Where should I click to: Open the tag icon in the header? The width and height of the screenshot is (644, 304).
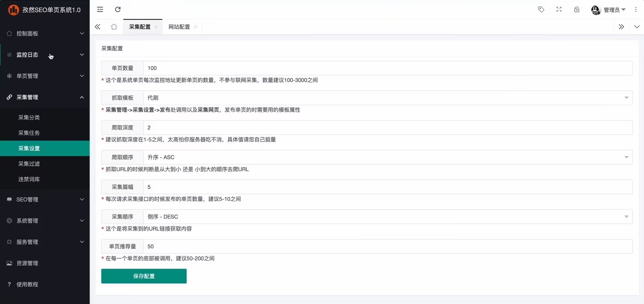541,9
